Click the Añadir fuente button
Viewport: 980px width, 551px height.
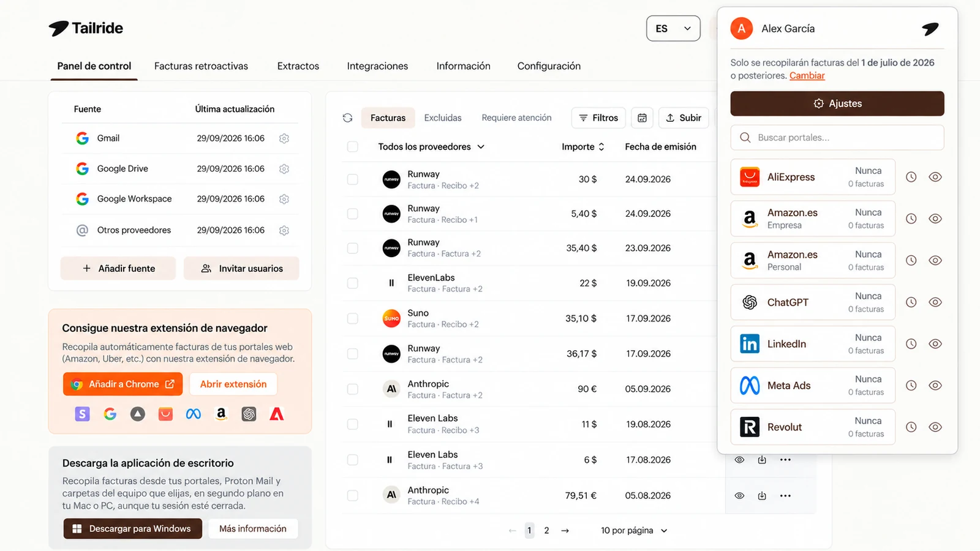118,268
